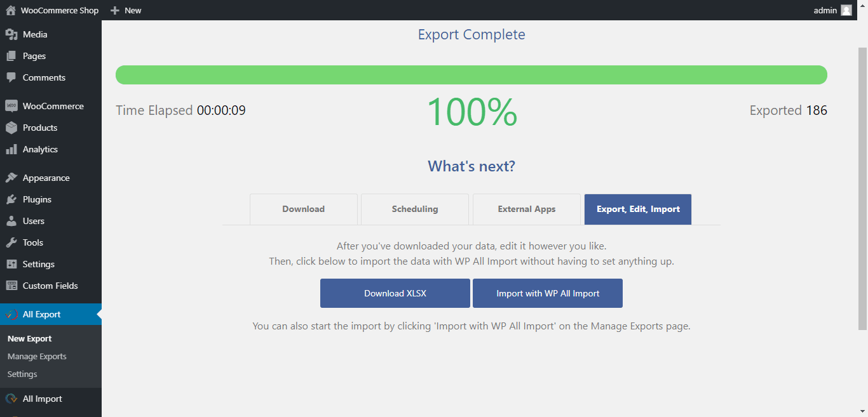Open All Export Settings submenu link

22,374
